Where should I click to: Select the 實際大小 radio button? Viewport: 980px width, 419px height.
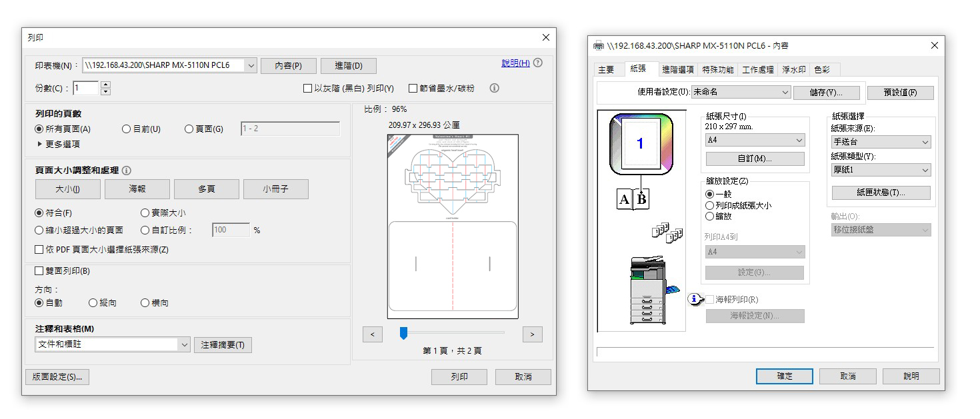click(x=145, y=213)
